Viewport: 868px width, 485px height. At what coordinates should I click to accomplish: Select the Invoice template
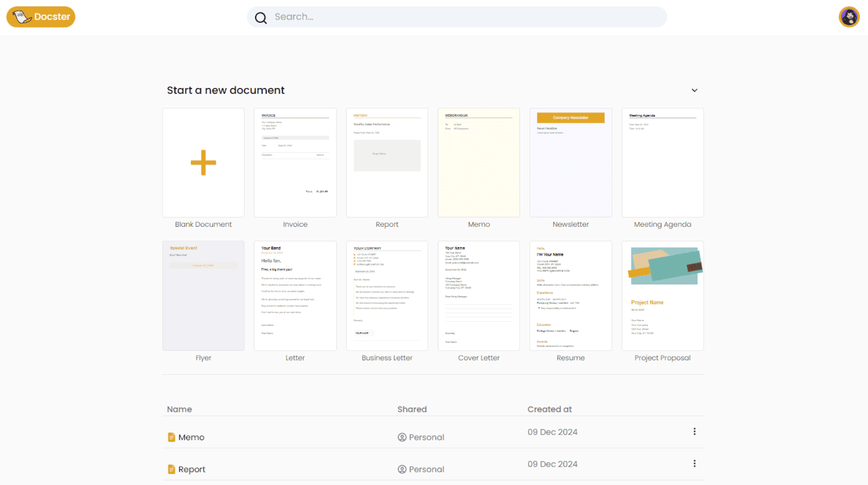(x=295, y=163)
